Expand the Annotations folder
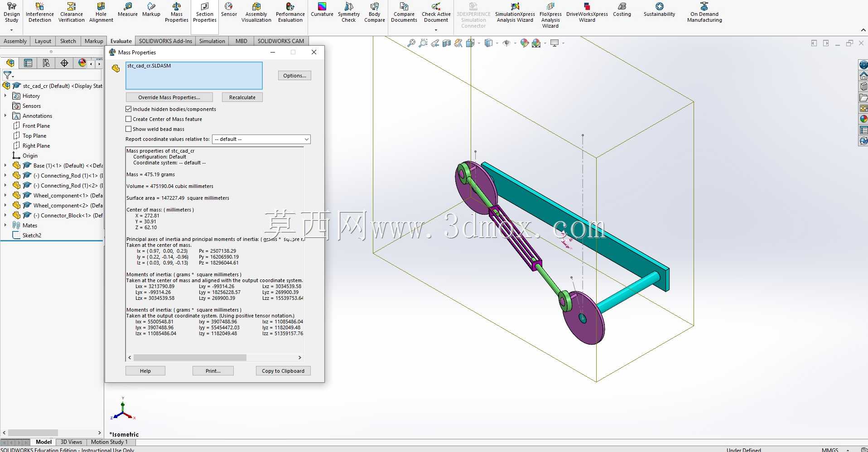868x452 pixels. (5, 116)
